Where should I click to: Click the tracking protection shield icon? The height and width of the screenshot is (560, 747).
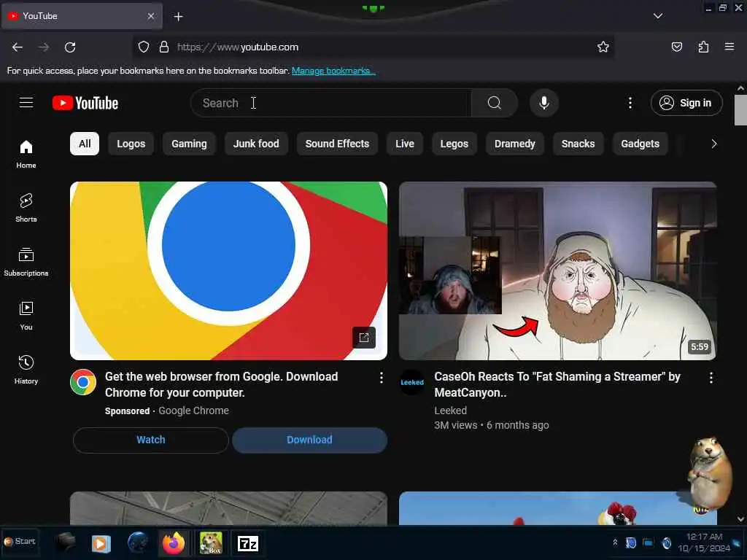coord(144,47)
